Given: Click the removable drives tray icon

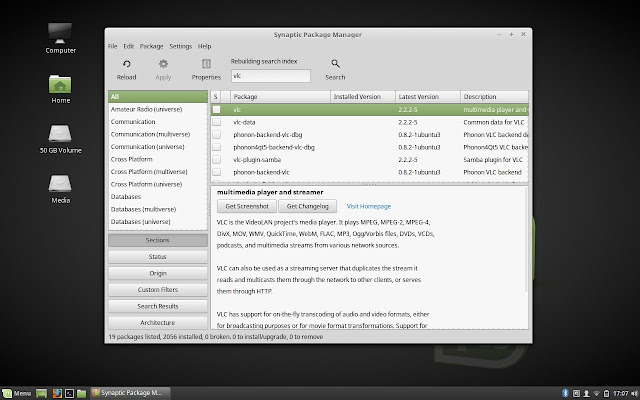Looking at the screenshot, I should [576, 393].
